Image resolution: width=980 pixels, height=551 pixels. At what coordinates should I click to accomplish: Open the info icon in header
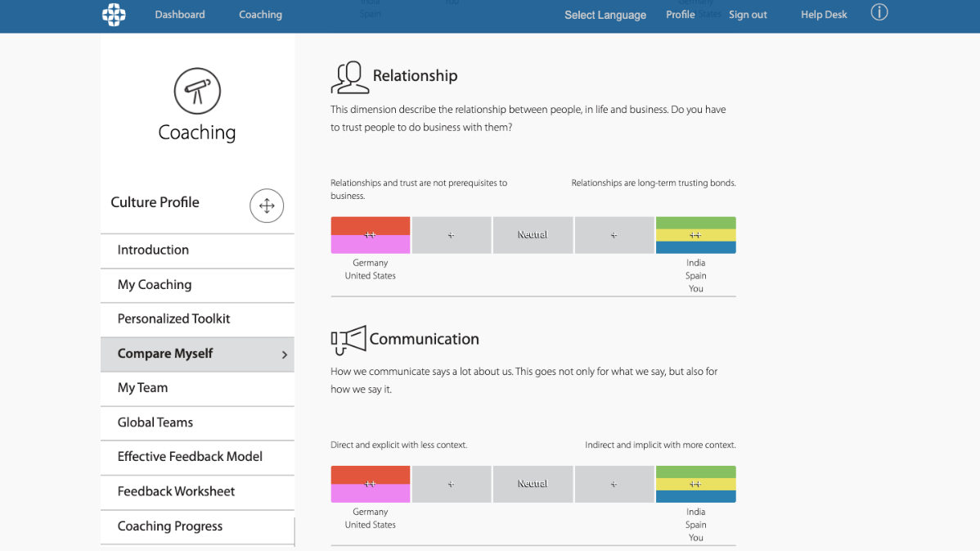(x=879, y=13)
